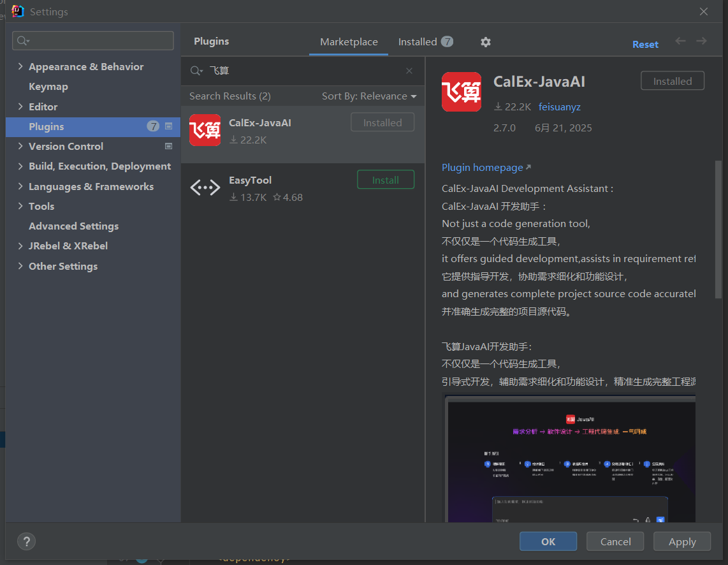Open the Plugin homepage link
The width and height of the screenshot is (728, 565).
[x=486, y=168]
